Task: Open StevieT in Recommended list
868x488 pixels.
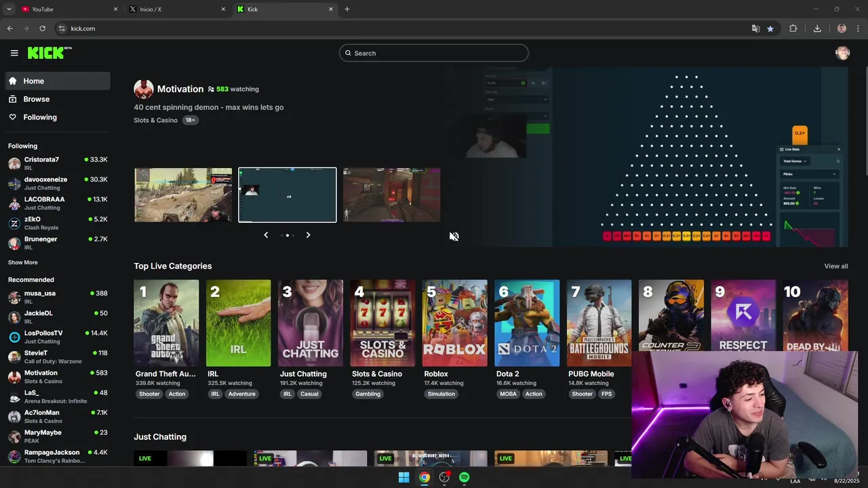Action: click(x=58, y=357)
